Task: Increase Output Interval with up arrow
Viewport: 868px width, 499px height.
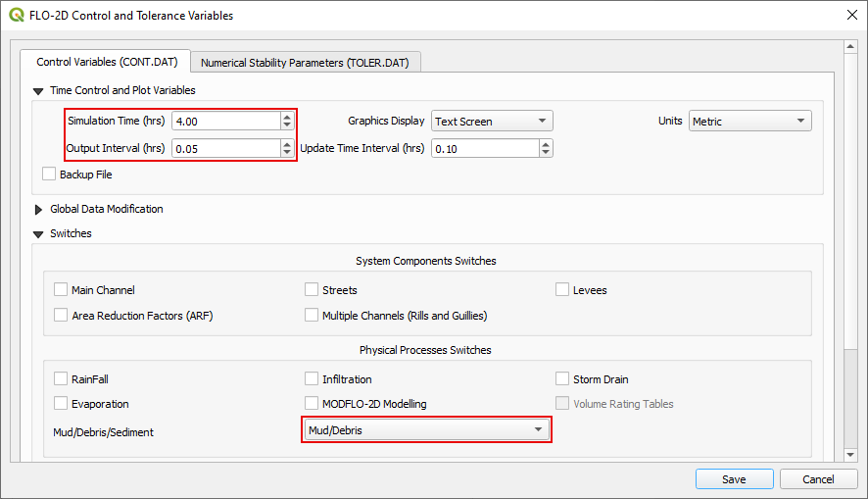Action: 286,144
